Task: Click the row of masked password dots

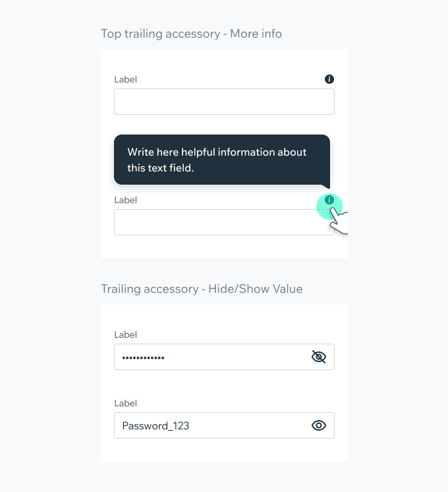Action: click(x=143, y=357)
